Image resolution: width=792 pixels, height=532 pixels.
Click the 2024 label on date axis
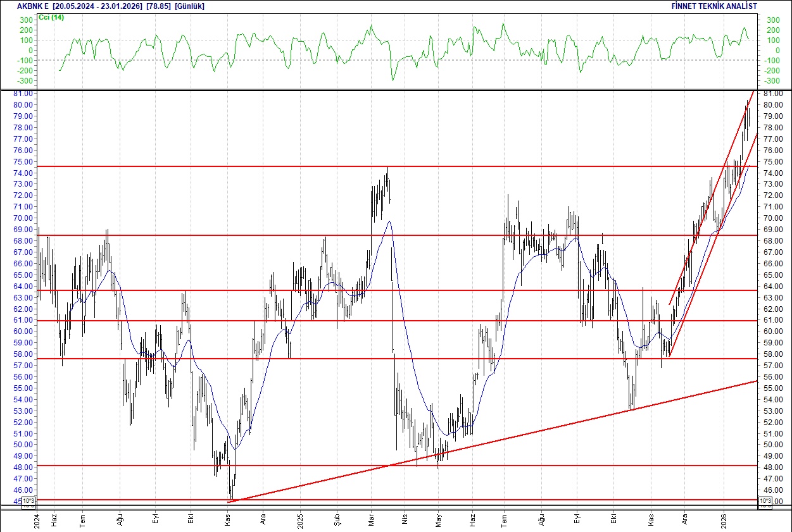click(36, 521)
